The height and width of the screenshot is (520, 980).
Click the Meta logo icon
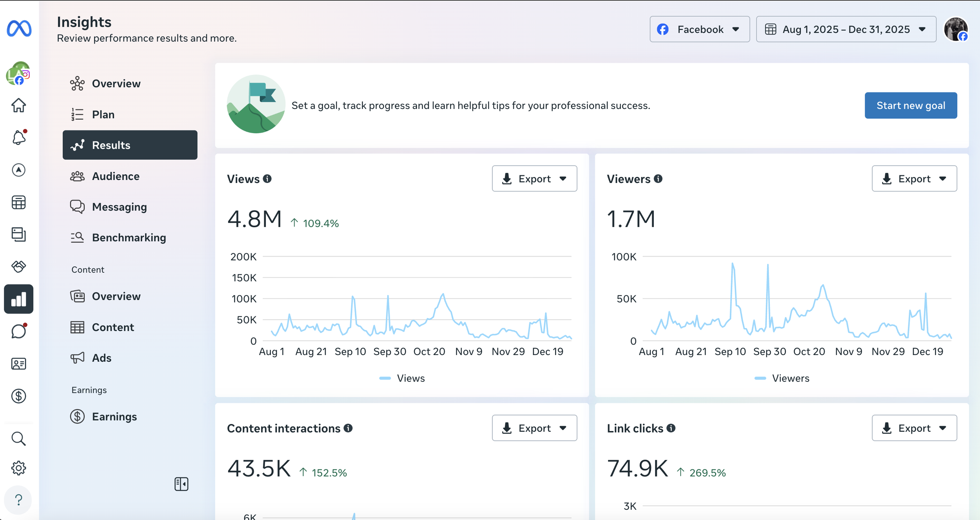[19, 29]
